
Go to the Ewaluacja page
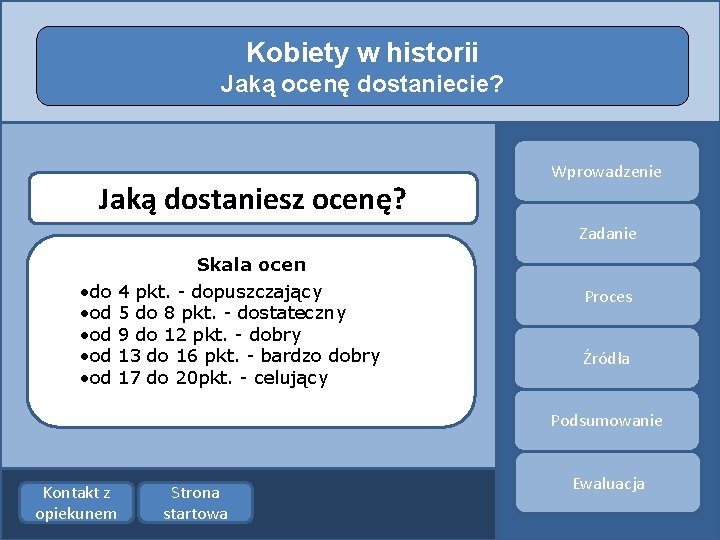click(608, 483)
